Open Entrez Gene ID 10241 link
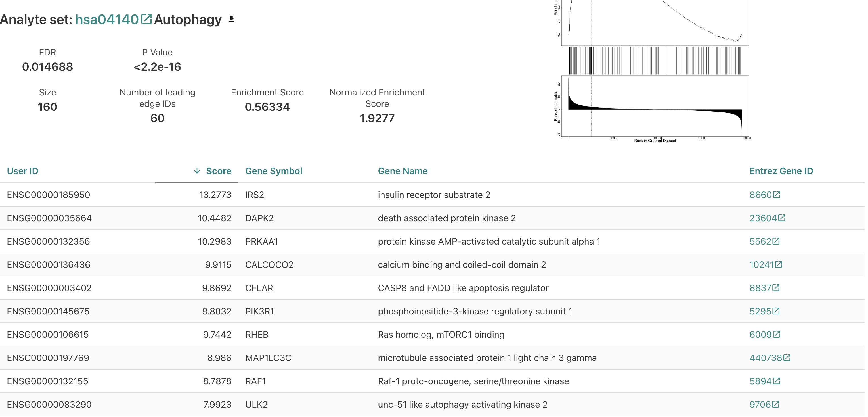The width and height of the screenshot is (868, 417). point(762,265)
